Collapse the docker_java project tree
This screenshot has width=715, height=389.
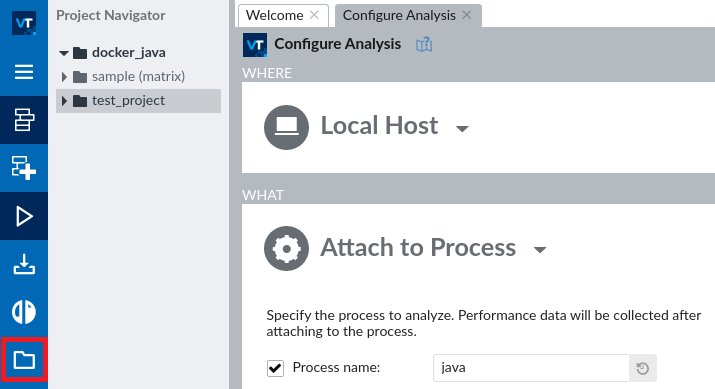click(x=64, y=53)
